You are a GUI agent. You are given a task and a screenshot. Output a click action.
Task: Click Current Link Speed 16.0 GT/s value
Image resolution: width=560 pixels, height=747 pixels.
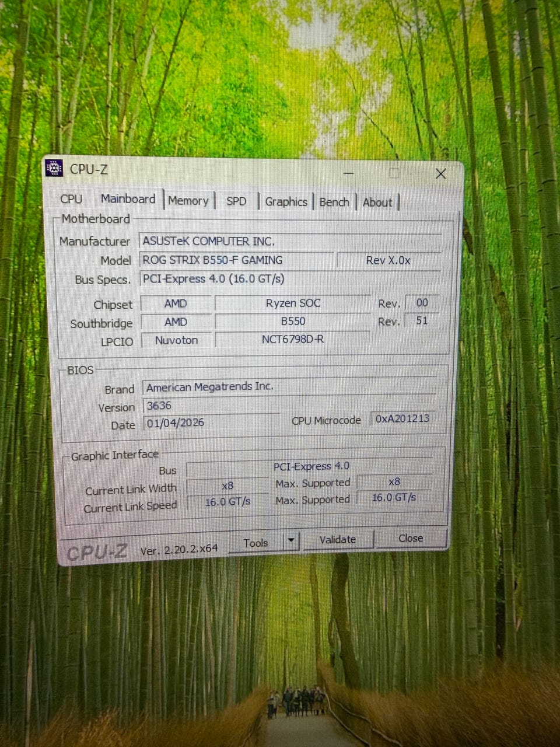(228, 502)
